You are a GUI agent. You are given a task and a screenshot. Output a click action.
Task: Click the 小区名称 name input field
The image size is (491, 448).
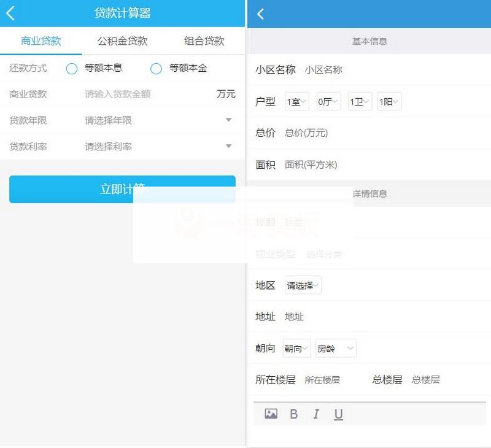pos(325,69)
